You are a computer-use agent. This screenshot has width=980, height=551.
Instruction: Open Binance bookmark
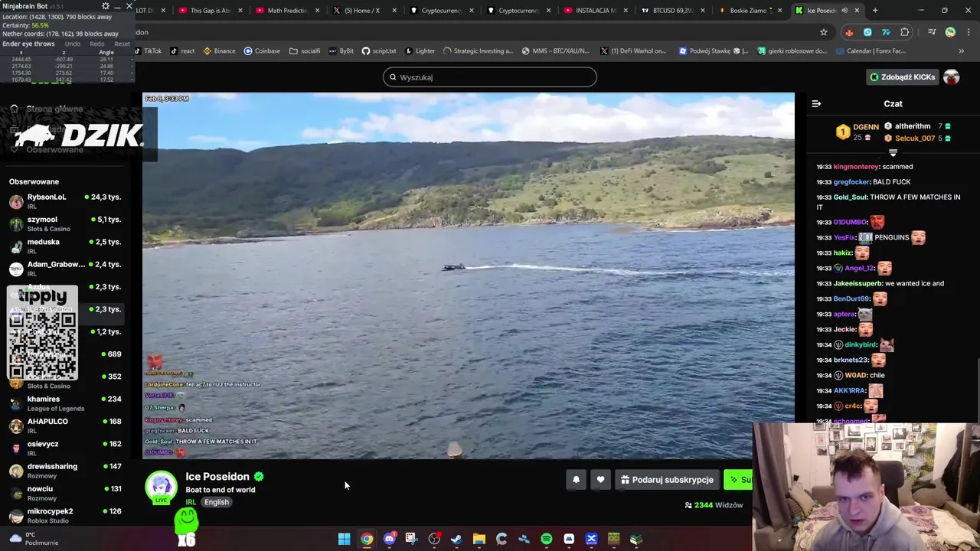[219, 51]
